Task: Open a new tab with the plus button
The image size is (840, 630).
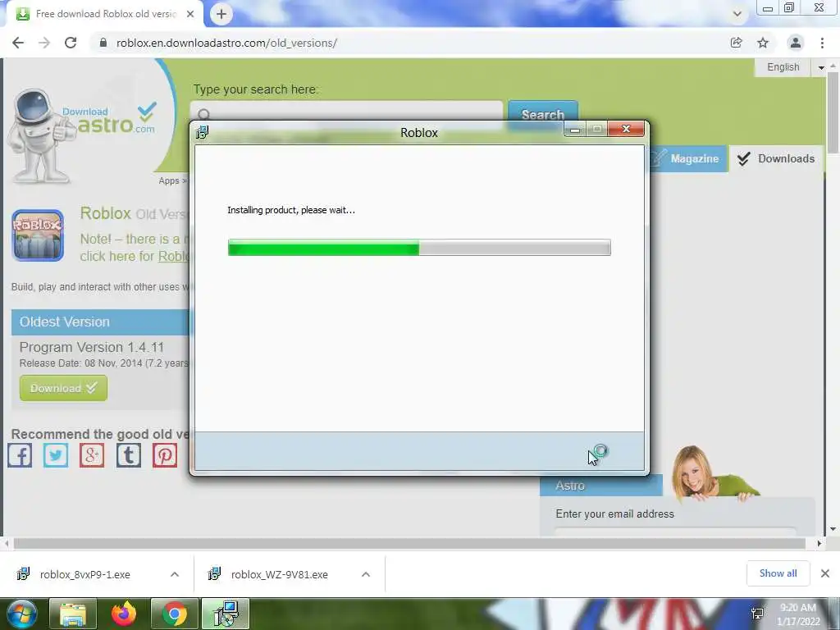Action: [221, 14]
